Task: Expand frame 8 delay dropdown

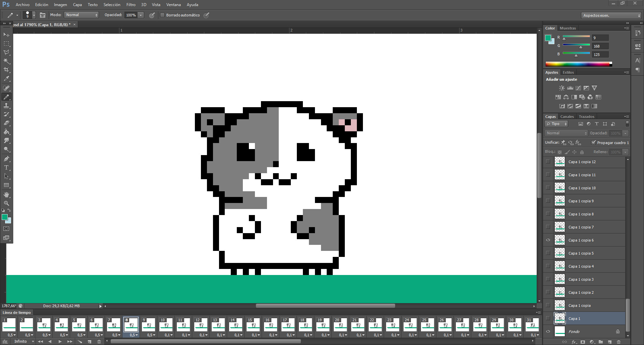Action: (x=137, y=335)
